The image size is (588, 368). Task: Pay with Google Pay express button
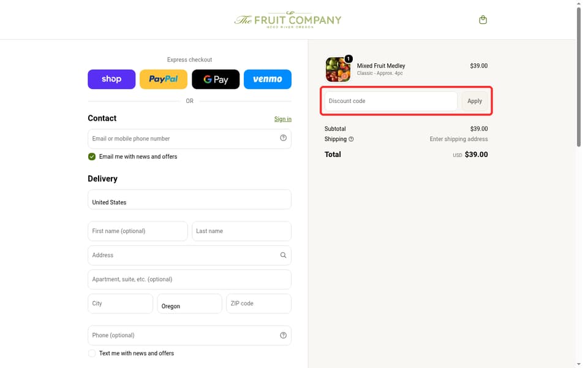216,79
